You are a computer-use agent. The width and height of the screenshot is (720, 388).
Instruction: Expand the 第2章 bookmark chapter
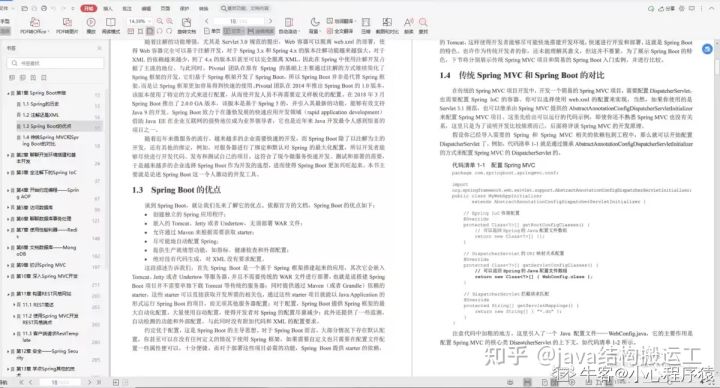click(9, 155)
